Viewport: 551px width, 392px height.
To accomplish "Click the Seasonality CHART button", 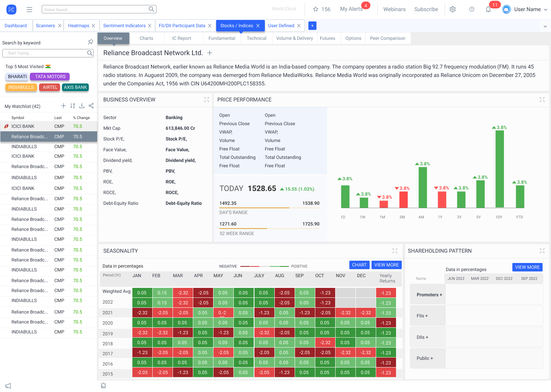I will (x=359, y=265).
